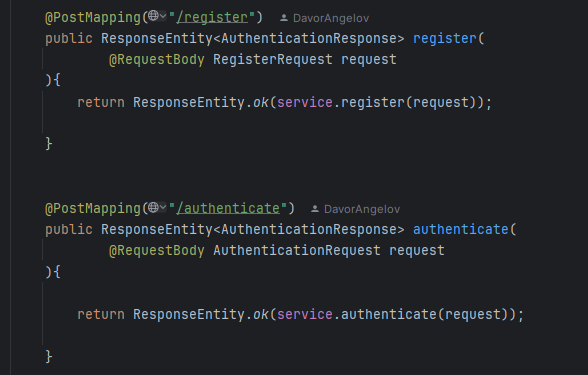Click the italic ok call in the authenticate return
This screenshot has height=375, width=588.
[261, 314]
